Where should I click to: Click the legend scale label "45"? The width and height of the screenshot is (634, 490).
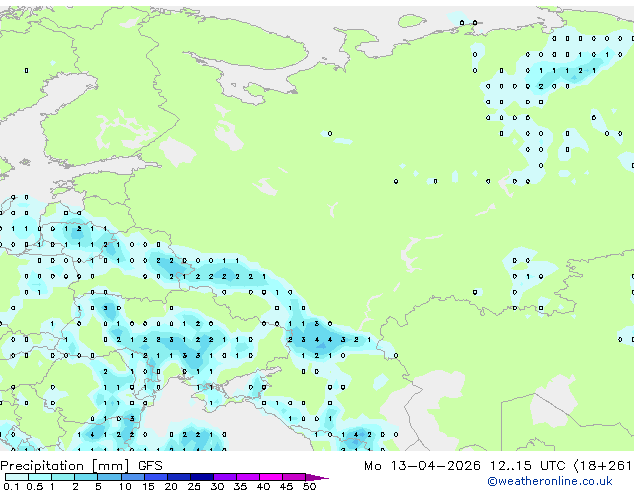pyautogui.click(x=286, y=486)
